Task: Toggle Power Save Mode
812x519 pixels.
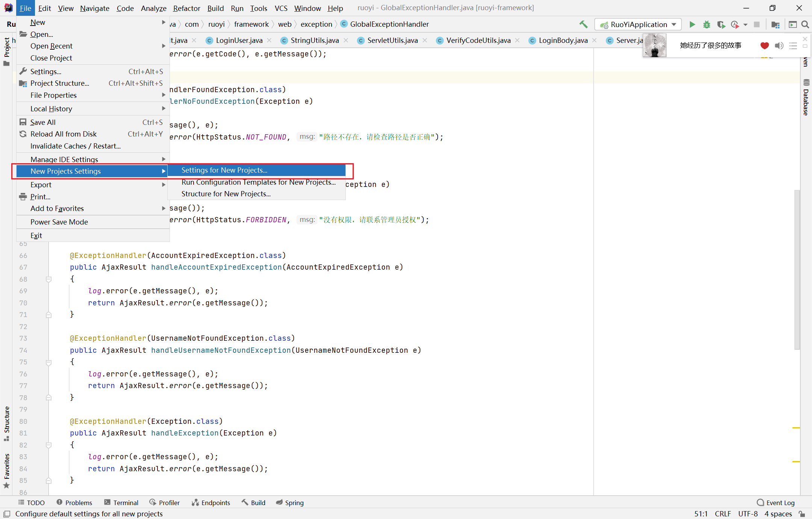Action: pos(59,222)
